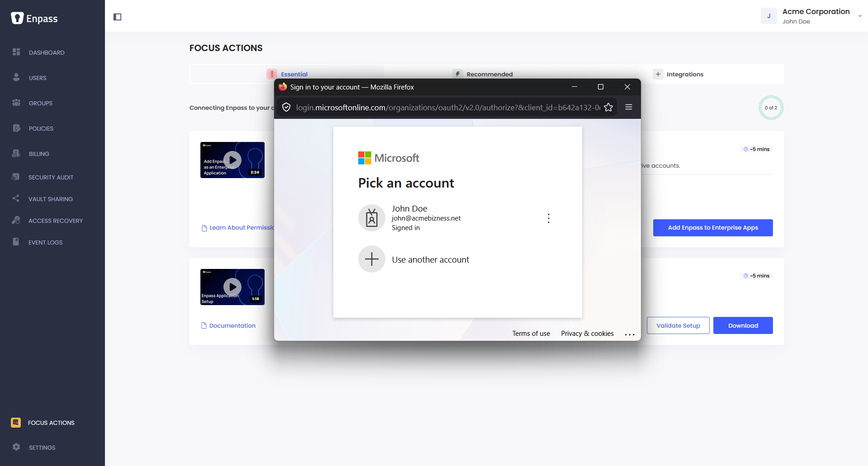Open the three-dot options for John Doe account
Viewport: 868px width, 466px height.
tap(549, 218)
